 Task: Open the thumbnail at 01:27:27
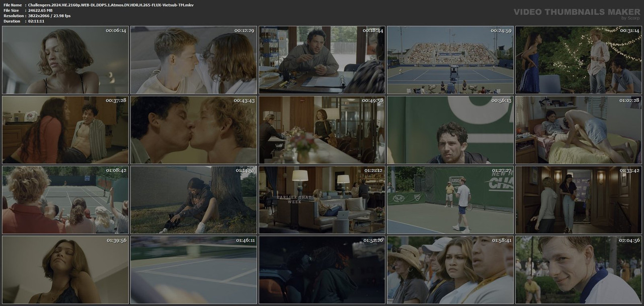tap(450, 200)
